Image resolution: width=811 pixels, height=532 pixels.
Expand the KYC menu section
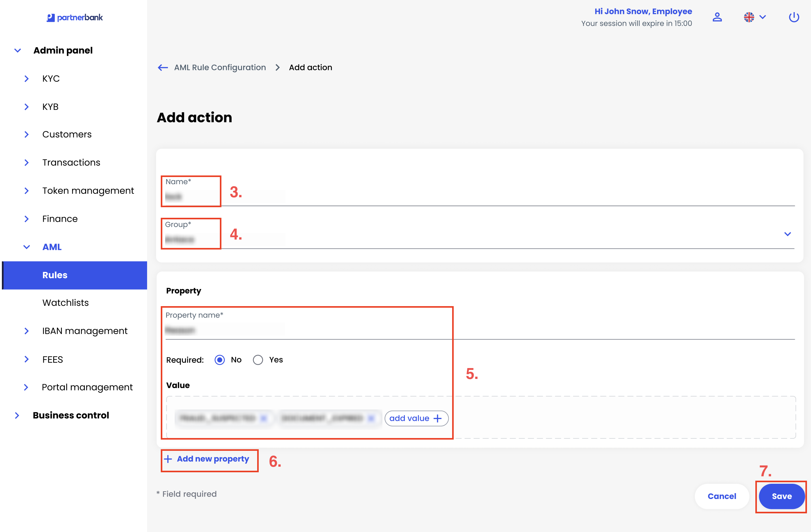26,79
